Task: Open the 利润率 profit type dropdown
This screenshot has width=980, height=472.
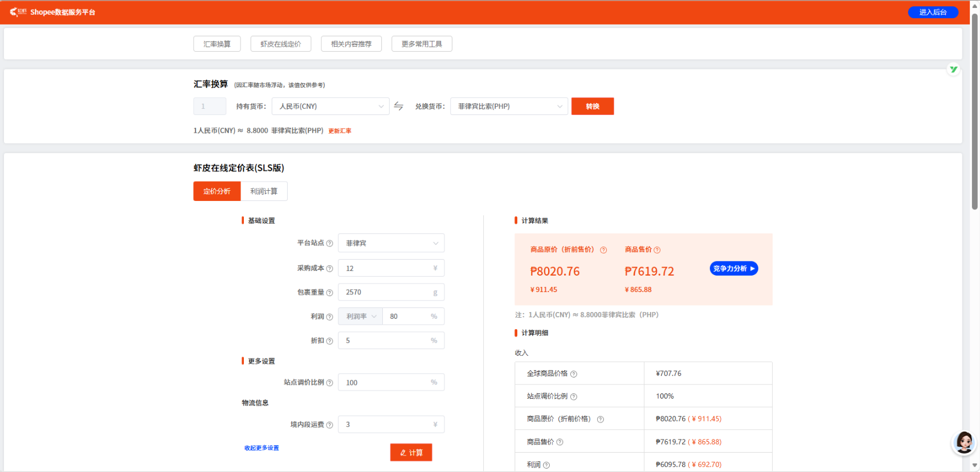Action: coord(361,317)
